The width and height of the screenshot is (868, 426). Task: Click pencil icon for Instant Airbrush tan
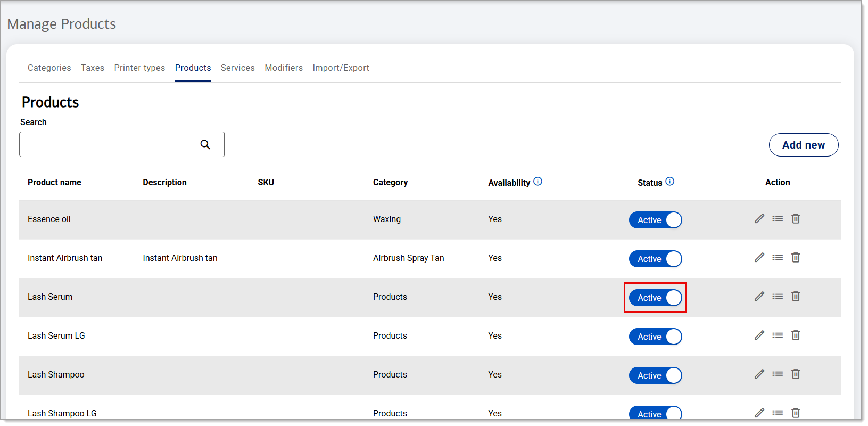(x=759, y=258)
